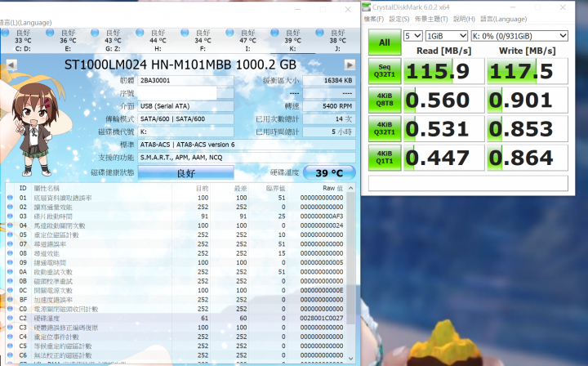Click the 4KiB Q1T1 write result 0.864

click(528, 158)
